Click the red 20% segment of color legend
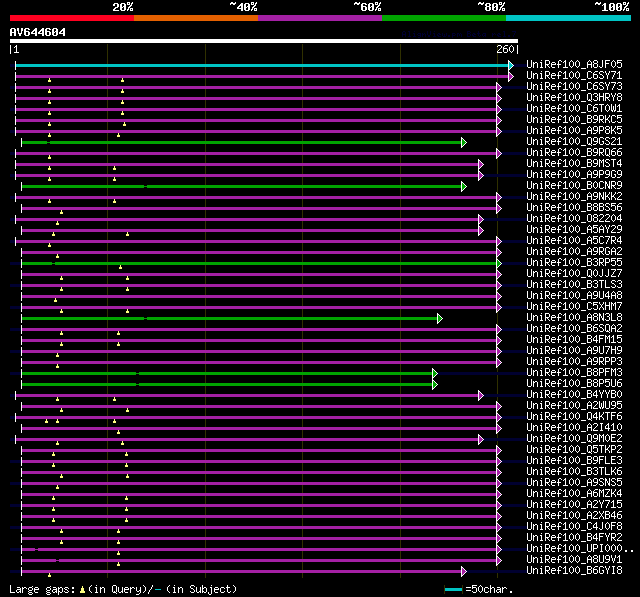Viewport: 640px width, 597px height. coord(72,18)
